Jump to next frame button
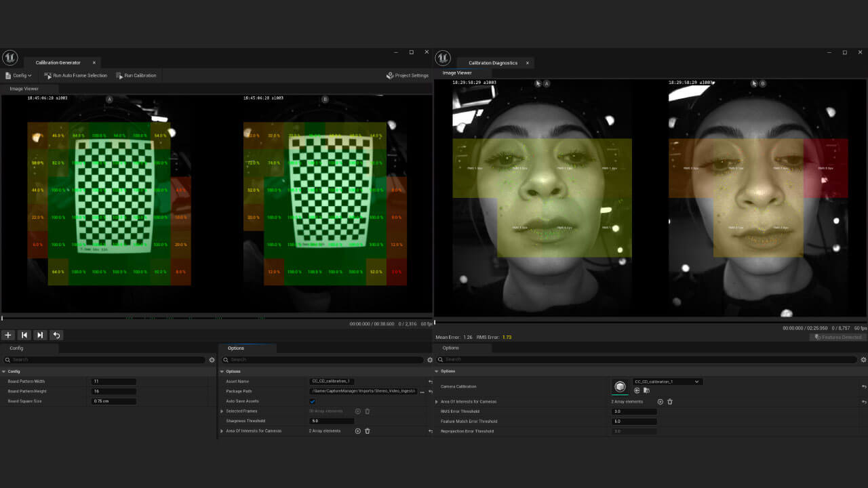Image resolution: width=868 pixels, height=488 pixels. pyautogui.click(x=40, y=335)
